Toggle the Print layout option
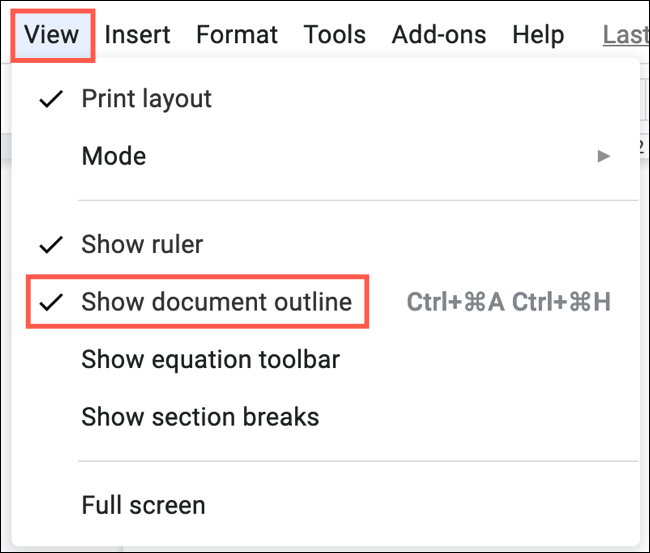 (146, 99)
